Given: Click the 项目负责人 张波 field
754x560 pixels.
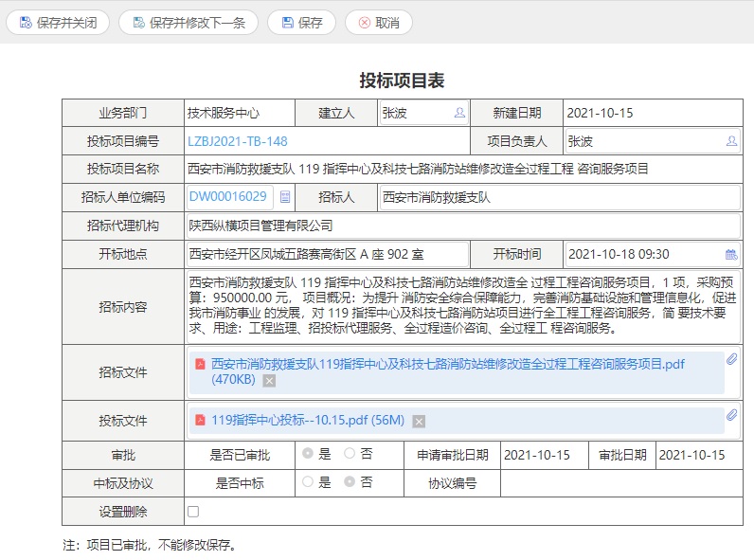Looking at the screenshot, I should point(653,141).
